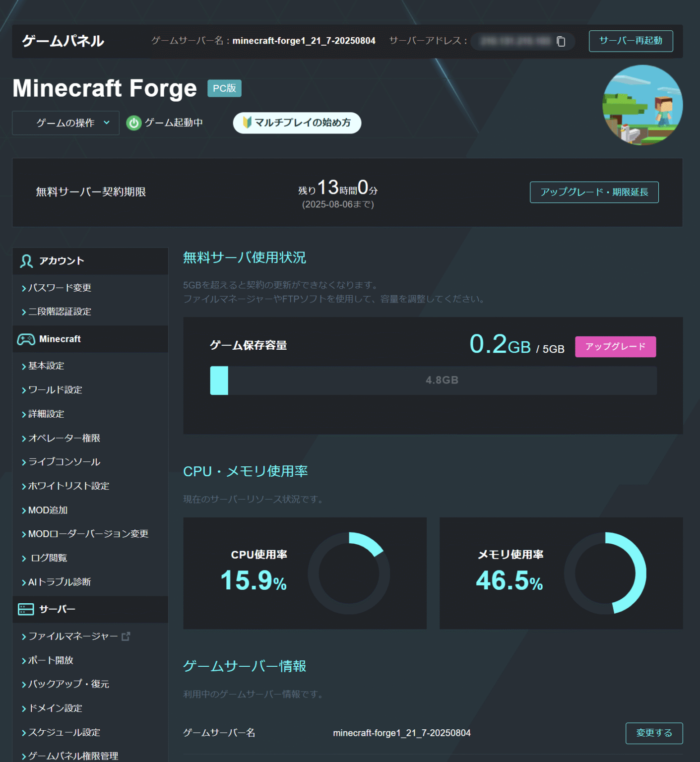The image size is (700, 762).
Task: Click the Minecraft avatar image top right
Action: click(x=642, y=104)
